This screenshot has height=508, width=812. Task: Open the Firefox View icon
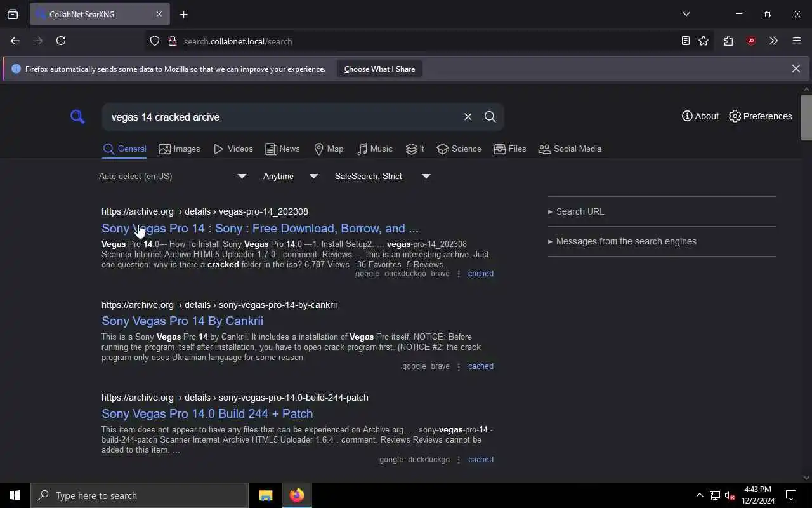13,14
